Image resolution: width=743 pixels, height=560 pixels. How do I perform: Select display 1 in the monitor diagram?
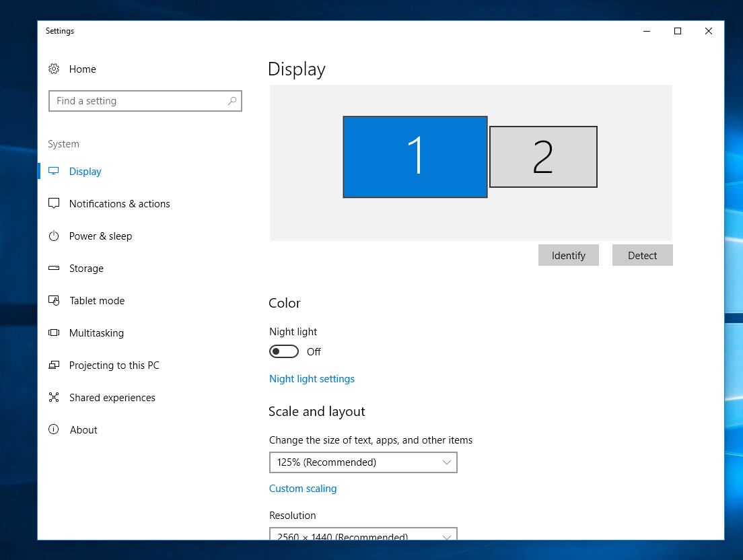click(415, 157)
